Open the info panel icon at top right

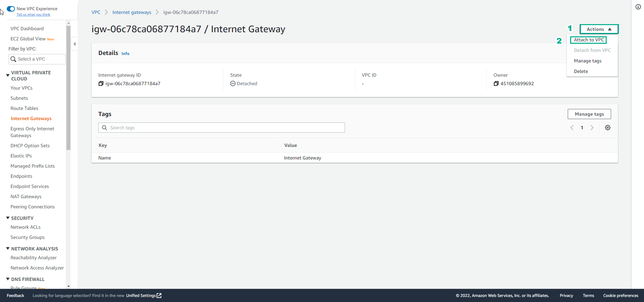[638, 7]
